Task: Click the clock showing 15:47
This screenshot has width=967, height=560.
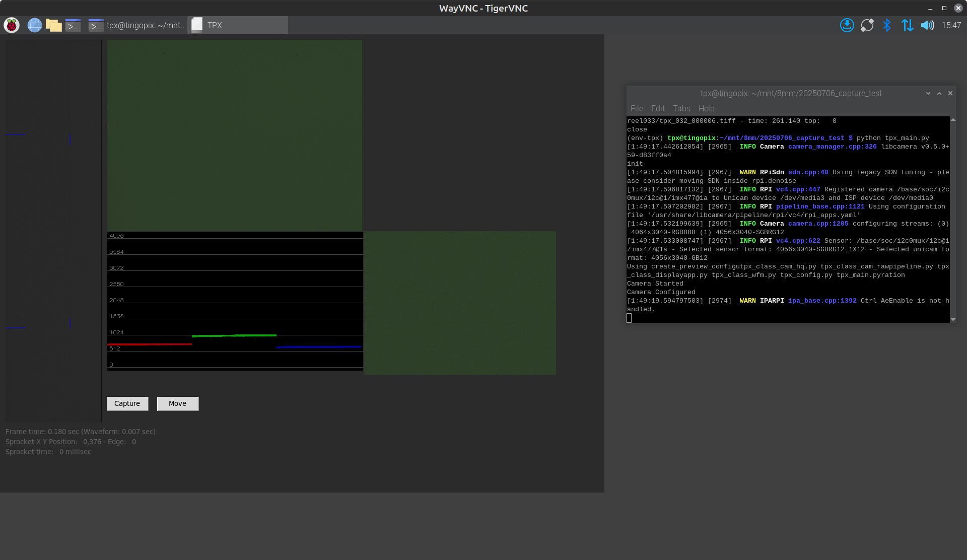Action: (951, 25)
